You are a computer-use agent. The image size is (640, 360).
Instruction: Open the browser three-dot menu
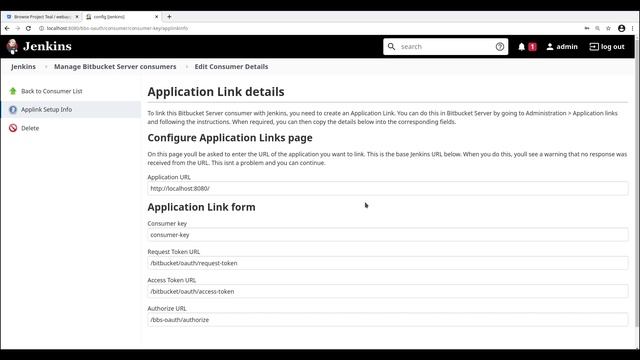click(633, 28)
